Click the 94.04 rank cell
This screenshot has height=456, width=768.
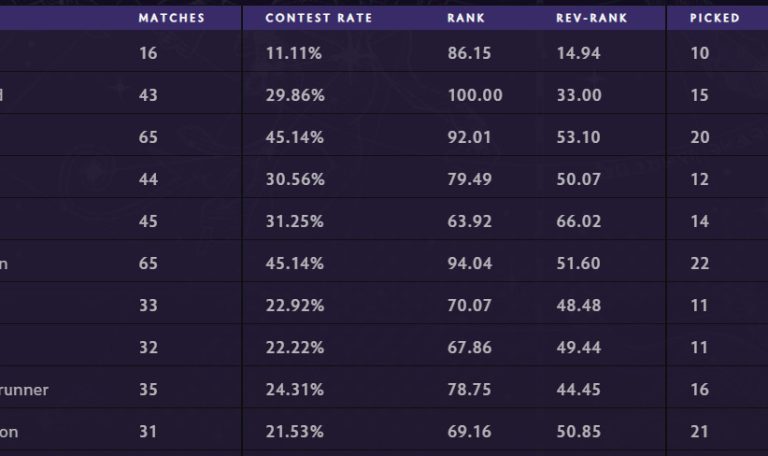469,264
